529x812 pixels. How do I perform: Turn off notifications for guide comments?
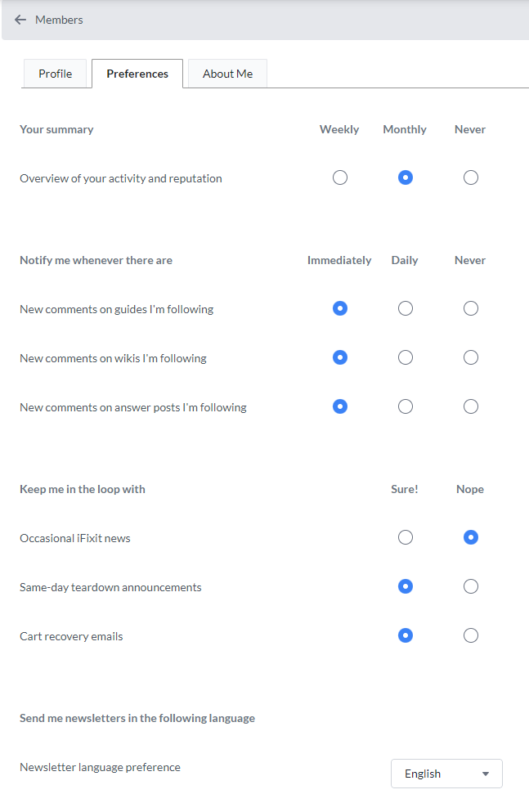point(470,308)
